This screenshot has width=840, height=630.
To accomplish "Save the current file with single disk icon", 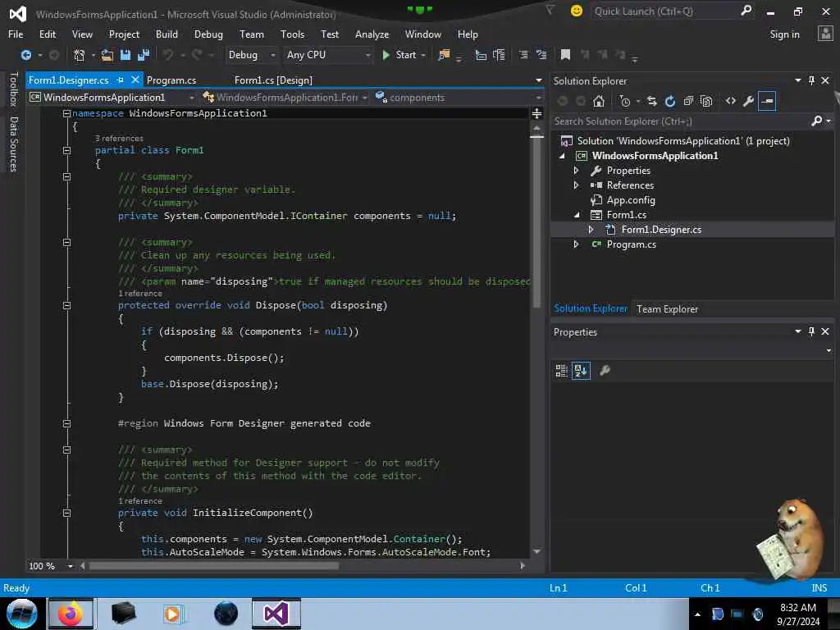I will point(126,55).
